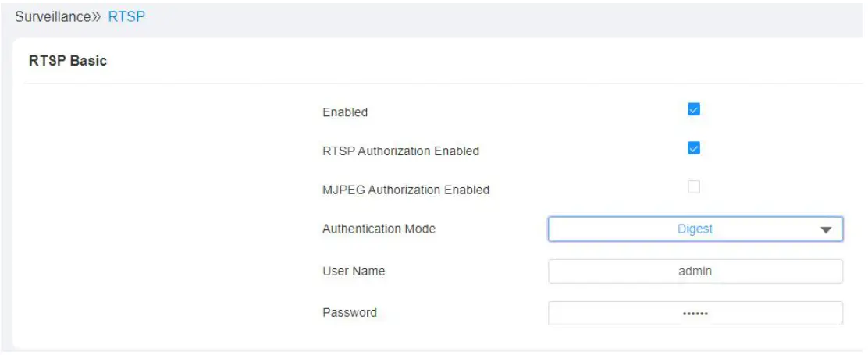868x355 pixels.
Task: Click the Authentication Mode label
Action: click(379, 229)
